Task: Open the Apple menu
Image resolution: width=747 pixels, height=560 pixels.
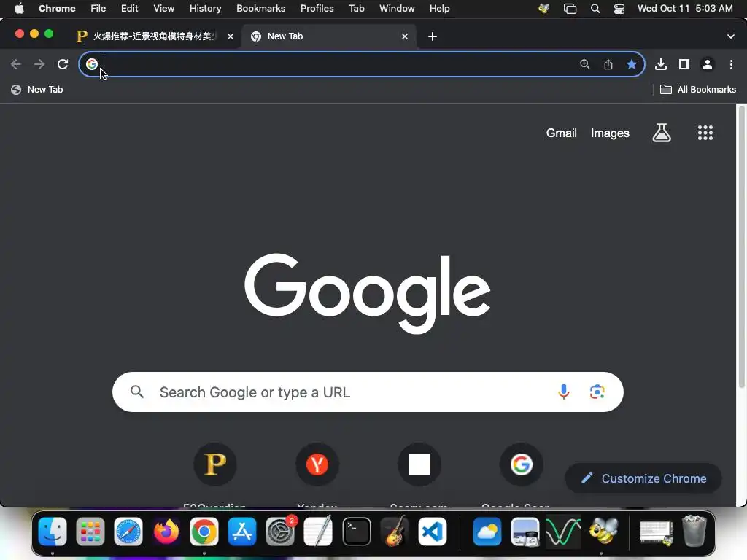Action: tap(19, 9)
